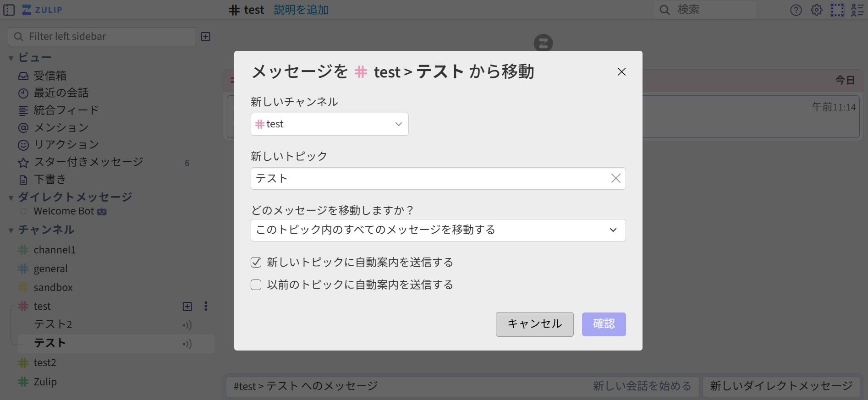
Task: Click the bot icon next to Welcome Bot
Action: [x=102, y=212]
